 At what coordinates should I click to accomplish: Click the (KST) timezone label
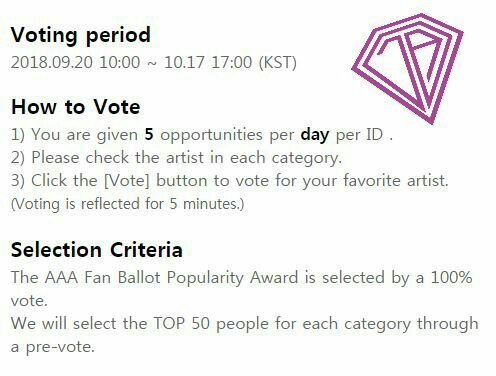(x=278, y=63)
